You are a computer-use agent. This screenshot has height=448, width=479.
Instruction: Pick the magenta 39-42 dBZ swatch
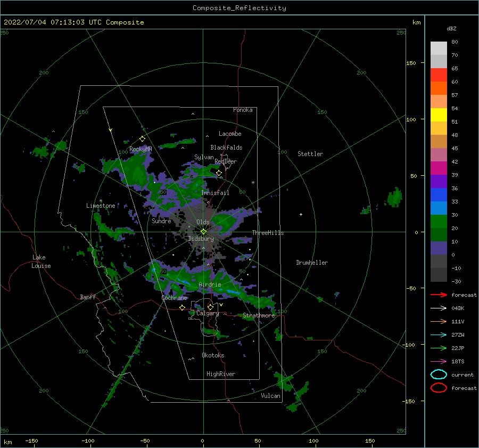pos(439,168)
